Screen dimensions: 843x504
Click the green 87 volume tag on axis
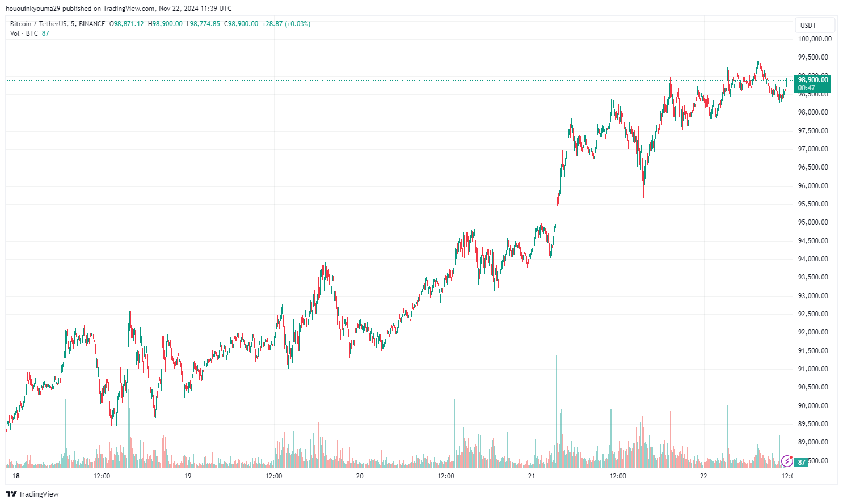point(801,463)
